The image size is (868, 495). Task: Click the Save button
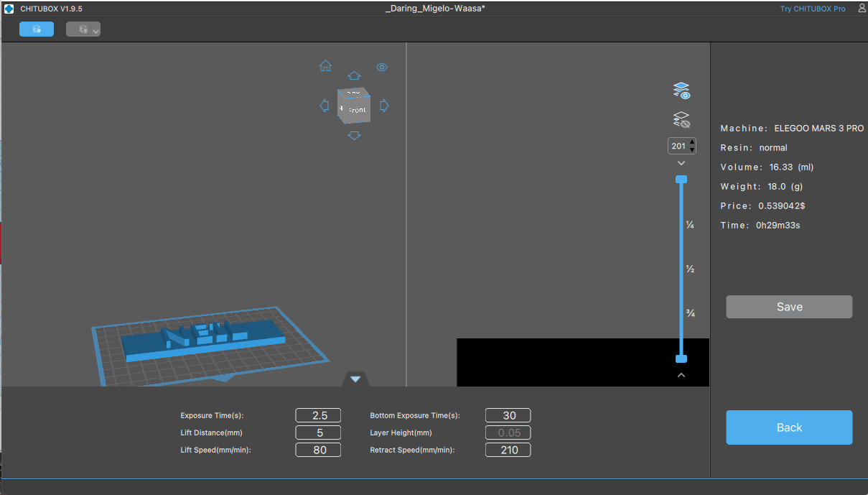point(789,307)
